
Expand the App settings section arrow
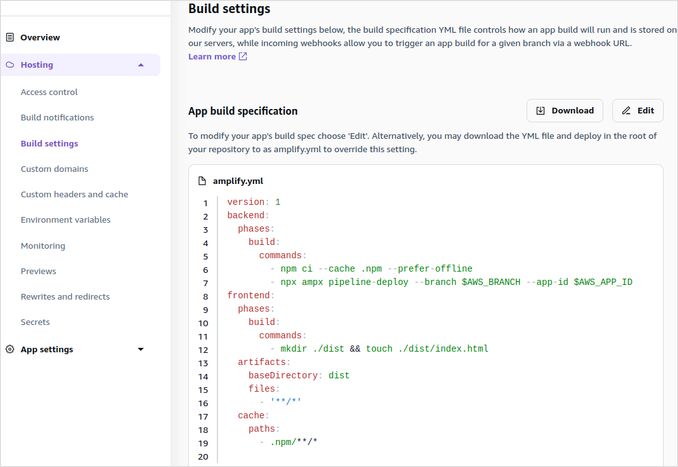pos(141,349)
